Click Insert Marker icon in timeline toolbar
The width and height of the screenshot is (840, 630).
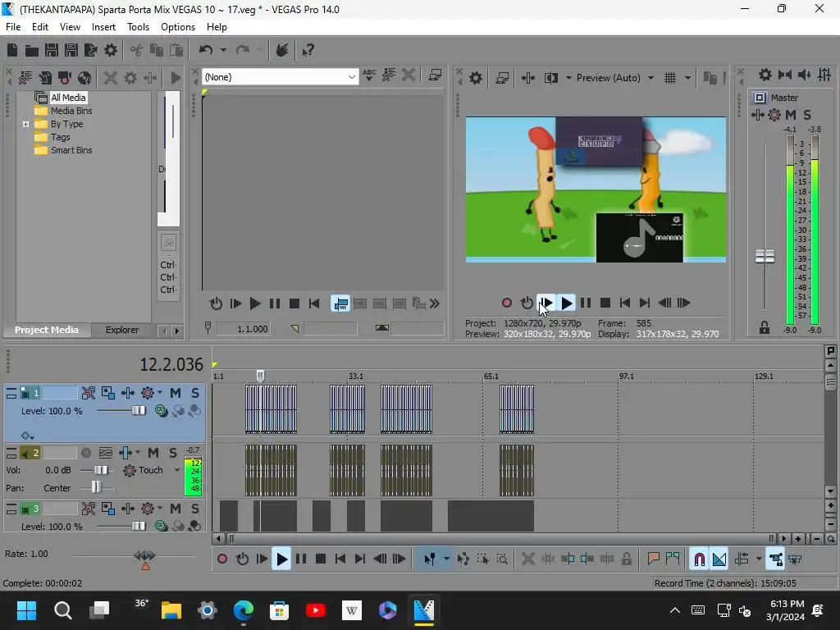click(x=653, y=559)
